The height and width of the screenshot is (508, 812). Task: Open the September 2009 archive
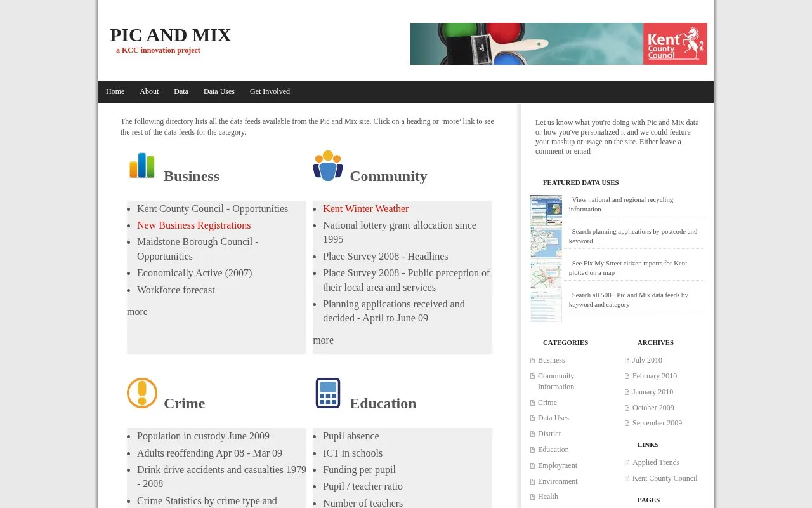[x=657, y=423]
